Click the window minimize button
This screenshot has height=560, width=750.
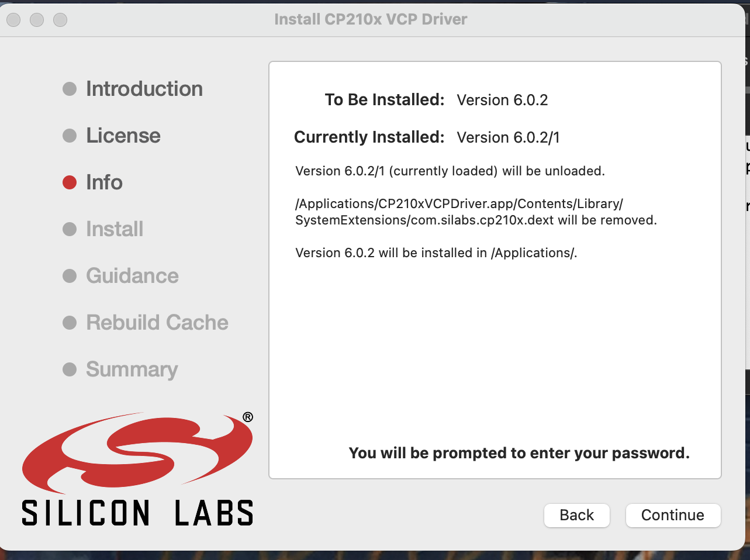pyautogui.click(x=37, y=20)
